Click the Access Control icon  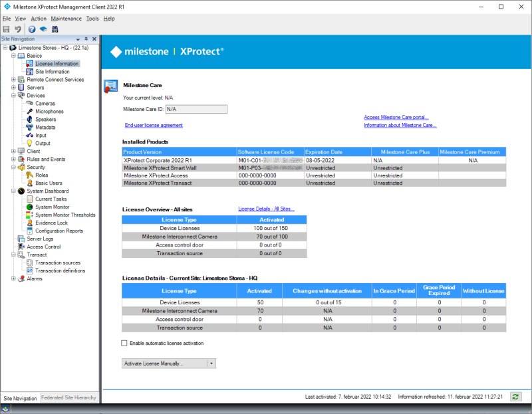tap(21, 247)
